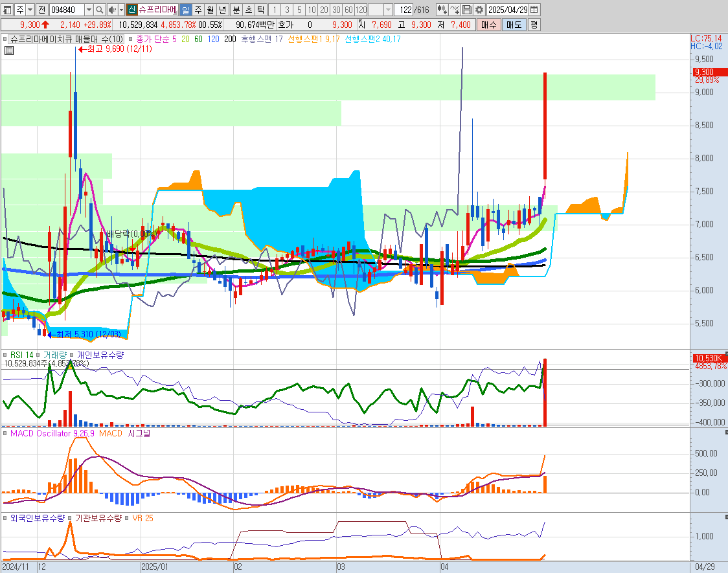This screenshot has height=573, width=728.
Task: Click the 후행스팬 17 legend label
Action: [x=262, y=39]
